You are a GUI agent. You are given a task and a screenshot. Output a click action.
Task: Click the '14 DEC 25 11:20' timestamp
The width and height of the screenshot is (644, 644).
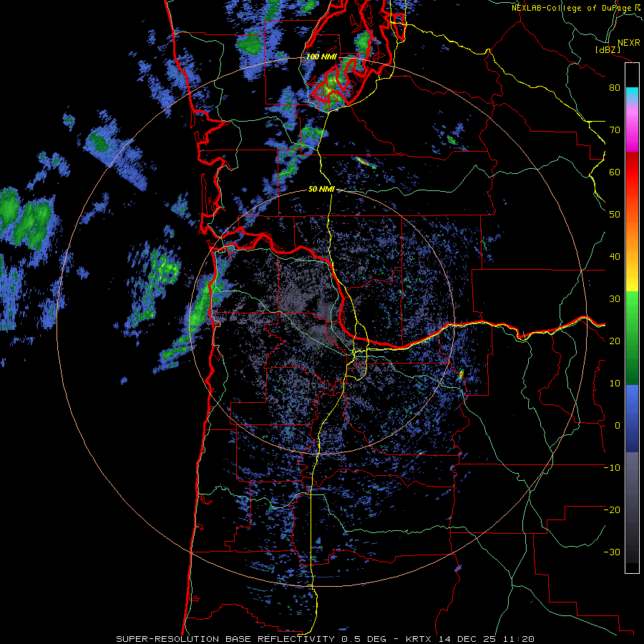tap(487, 639)
